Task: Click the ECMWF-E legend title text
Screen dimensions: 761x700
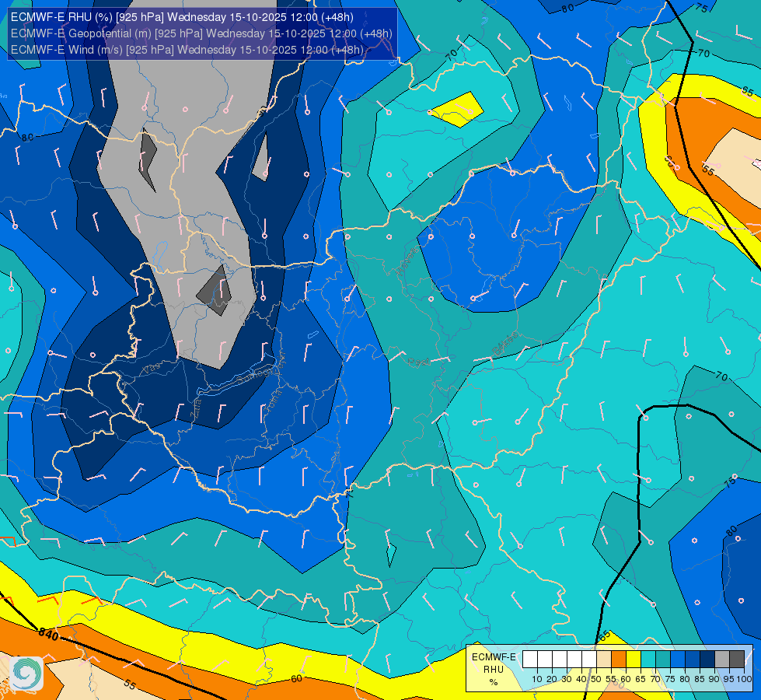Action: [494, 657]
